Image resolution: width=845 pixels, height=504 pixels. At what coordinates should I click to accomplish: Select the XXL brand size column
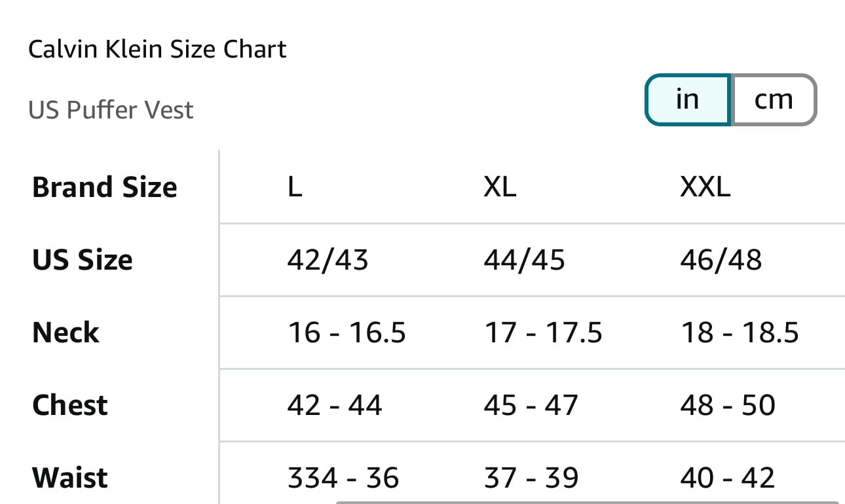(x=705, y=188)
